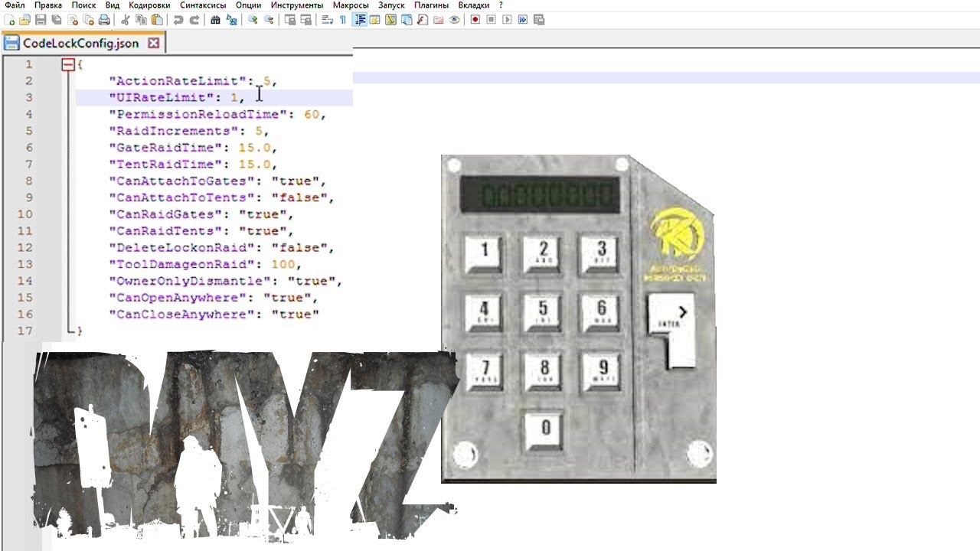Open the ? help menu
Viewport: 980px width, 551px height.
[x=501, y=5]
